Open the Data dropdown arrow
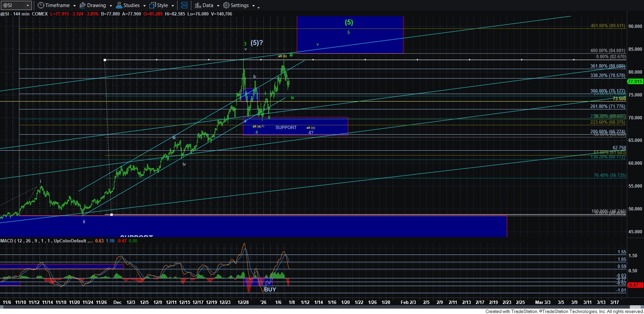The width and height of the screenshot is (644, 314). pyautogui.click(x=218, y=6)
